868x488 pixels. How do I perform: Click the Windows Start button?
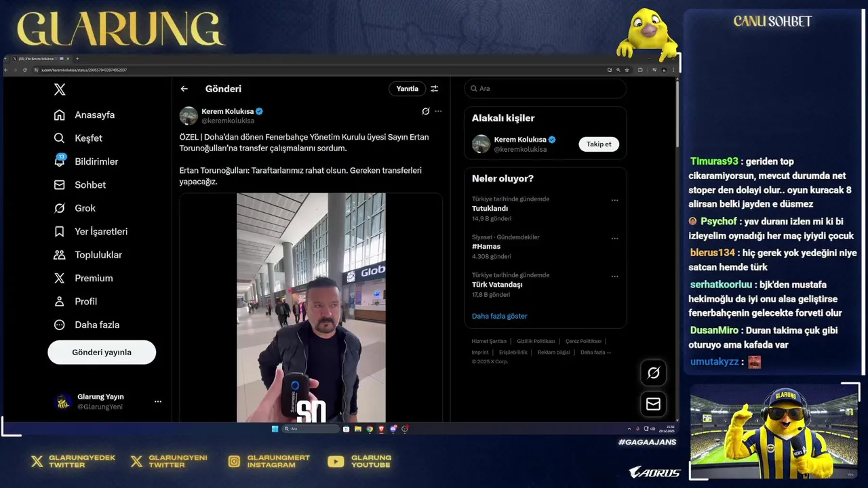tap(275, 428)
